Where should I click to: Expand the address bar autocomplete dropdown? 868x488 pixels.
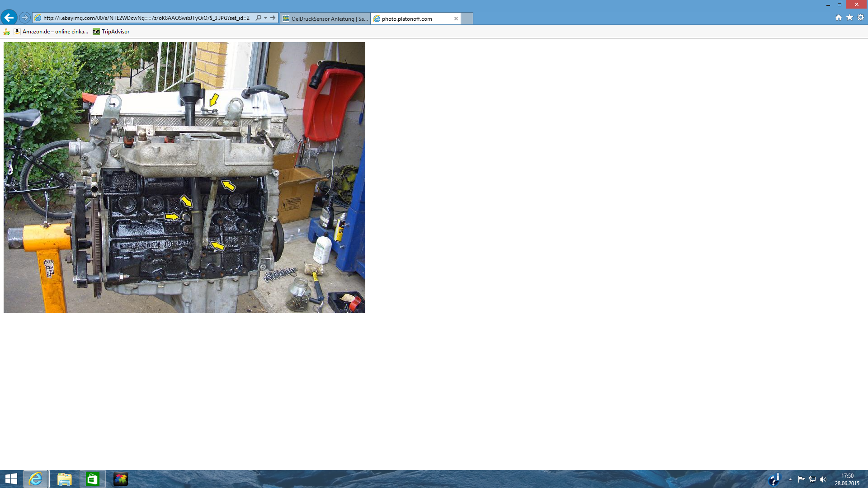(x=265, y=18)
